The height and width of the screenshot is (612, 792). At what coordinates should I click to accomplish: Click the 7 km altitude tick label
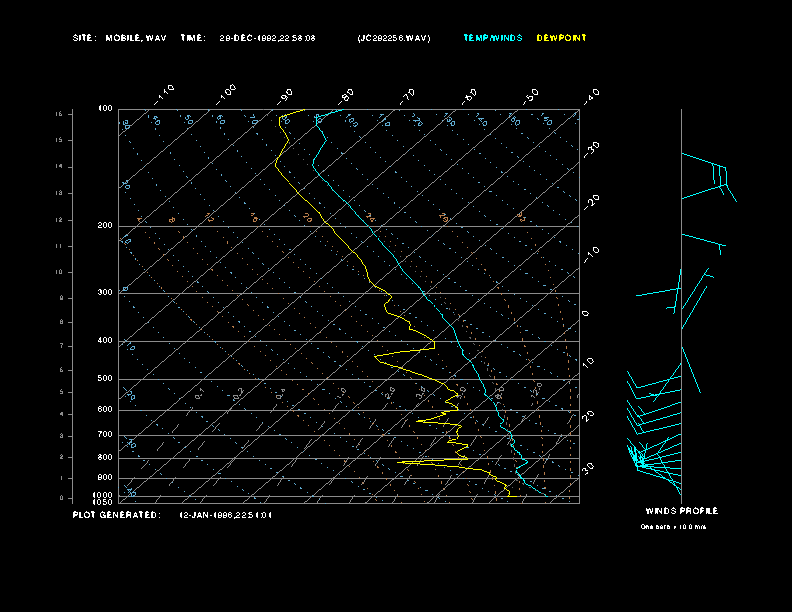(62, 346)
